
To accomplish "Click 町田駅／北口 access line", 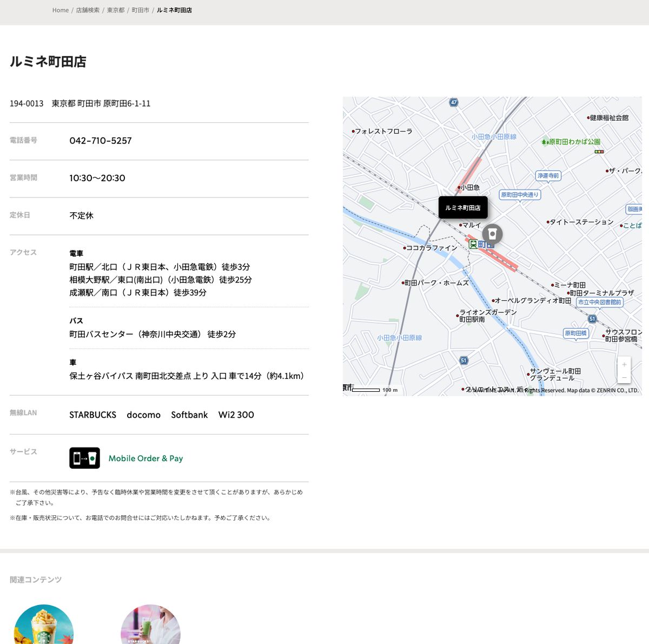I will 160,267.
